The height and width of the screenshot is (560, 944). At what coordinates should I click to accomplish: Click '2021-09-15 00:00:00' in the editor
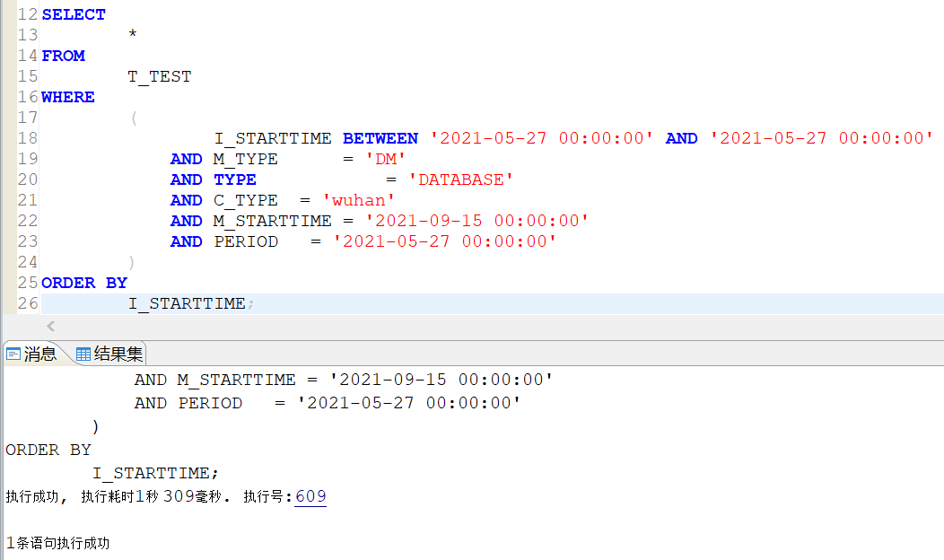[484, 221]
